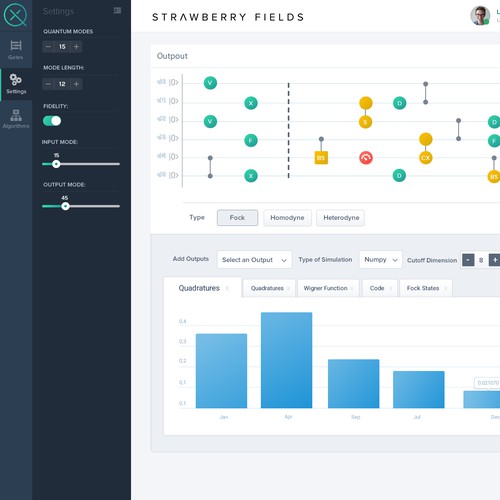Select the D gate on the second wire

tap(400, 103)
